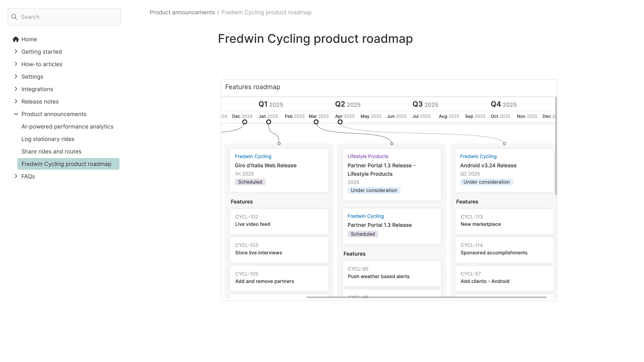Click the search magnifier icon

[x=14, y=17]
